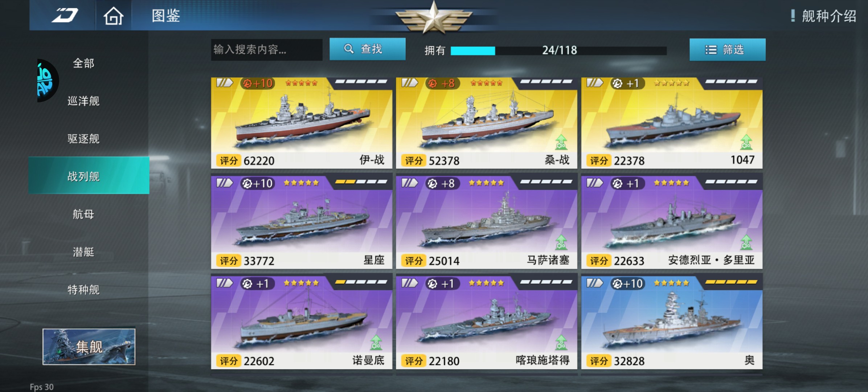Click the 查找 search button
The height and width of the screenshot is (392, 868).
(x=367, y=49)
